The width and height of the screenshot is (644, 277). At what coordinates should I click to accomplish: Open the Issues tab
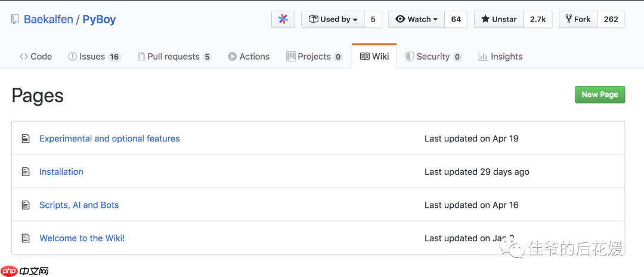tap(94, 57)
